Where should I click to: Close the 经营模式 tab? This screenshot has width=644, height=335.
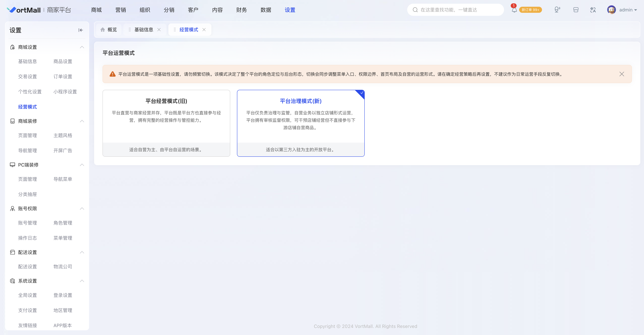204,30
